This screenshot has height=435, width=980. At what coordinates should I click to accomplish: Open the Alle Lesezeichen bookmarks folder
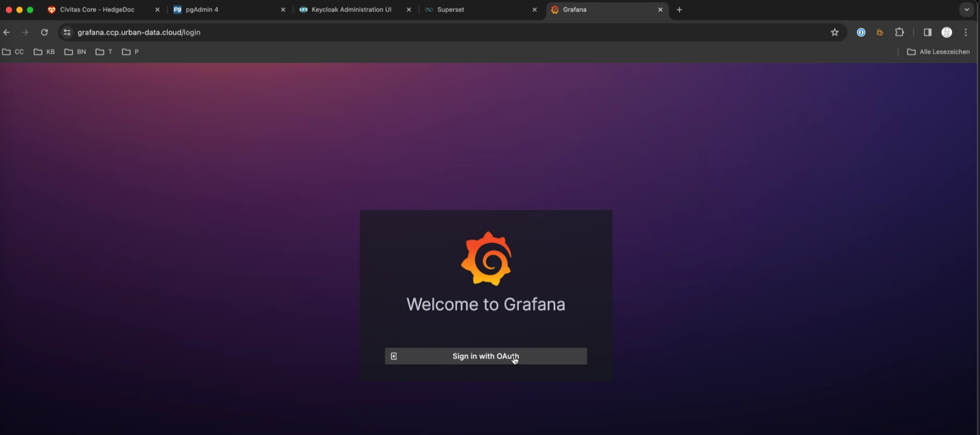938,52
